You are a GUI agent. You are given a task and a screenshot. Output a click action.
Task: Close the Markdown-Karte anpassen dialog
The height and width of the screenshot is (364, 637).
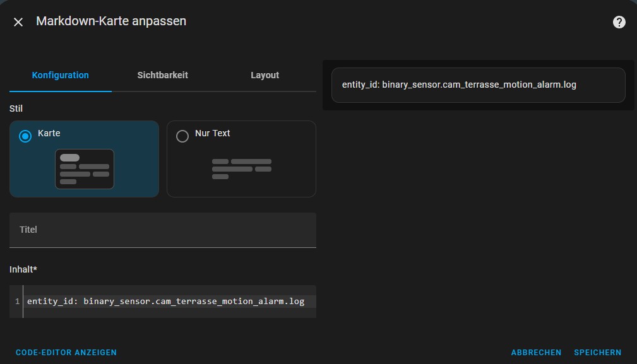coord(18,22)
